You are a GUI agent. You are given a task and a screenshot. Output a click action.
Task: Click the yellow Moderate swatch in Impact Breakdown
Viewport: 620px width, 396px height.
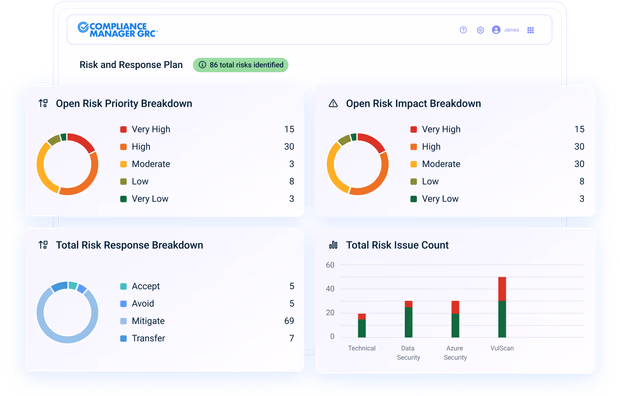pos(414,164)
